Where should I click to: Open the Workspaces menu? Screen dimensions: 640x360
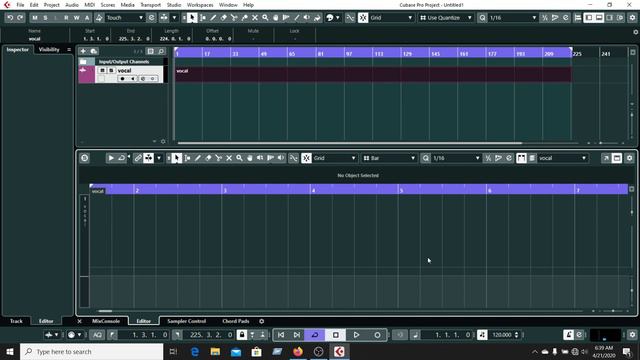200,5
